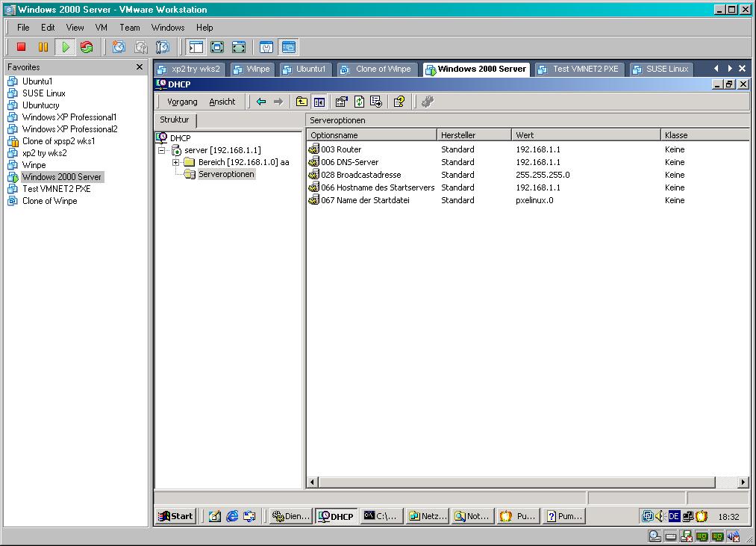This screenshot has height=546, width=756.
Task: Show the summary view wrench-window icon
Action: pos(266,47)
